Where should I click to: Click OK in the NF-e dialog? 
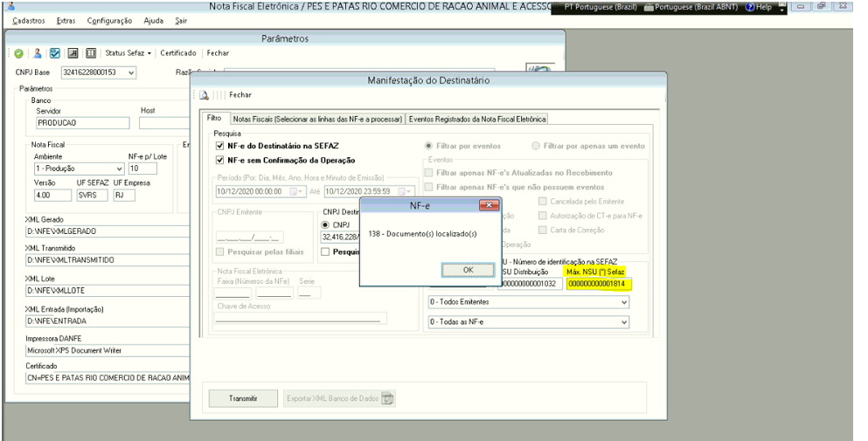pyautogui.click(x=468, y=270)
